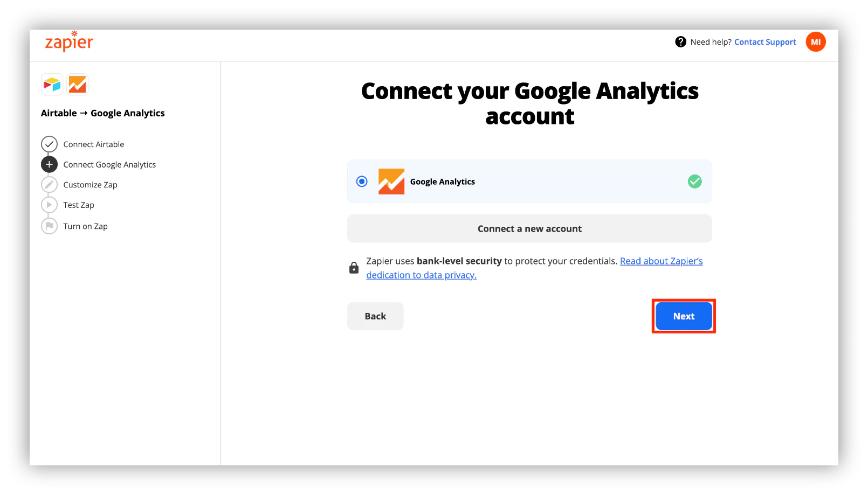
Task: Click the help question mark icon
Action: click(680, 42)
